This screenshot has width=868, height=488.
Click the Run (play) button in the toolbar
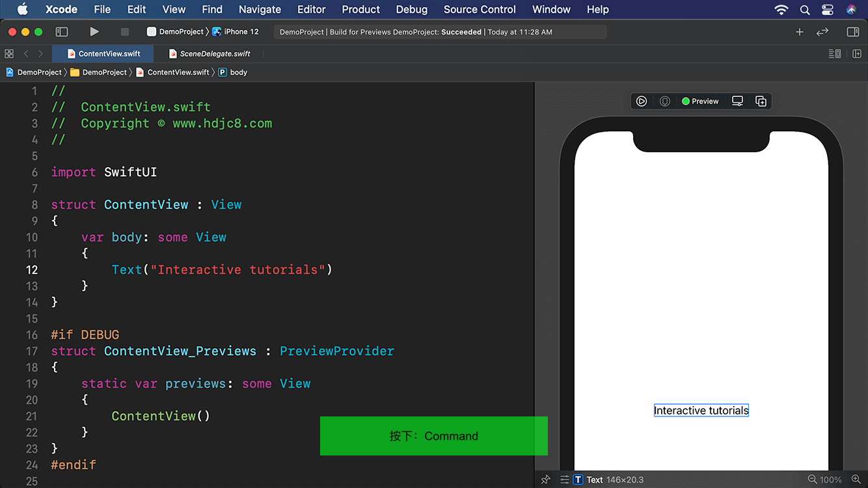point(94,32)
